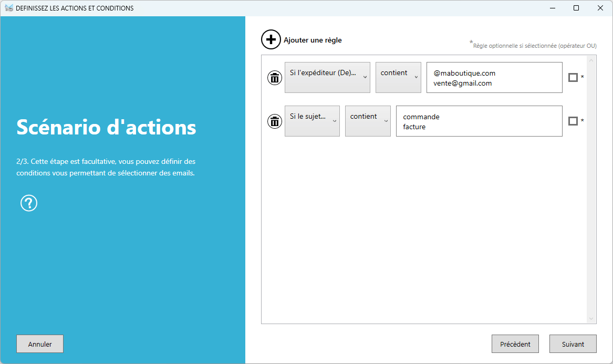Delete the subject rule with its trash icon
The height and width of the screenshot is (364, 613).
tap(274, 121)
